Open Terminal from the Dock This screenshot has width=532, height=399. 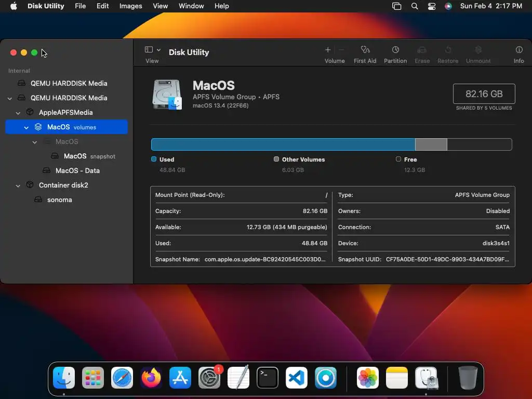pos(268,378)
